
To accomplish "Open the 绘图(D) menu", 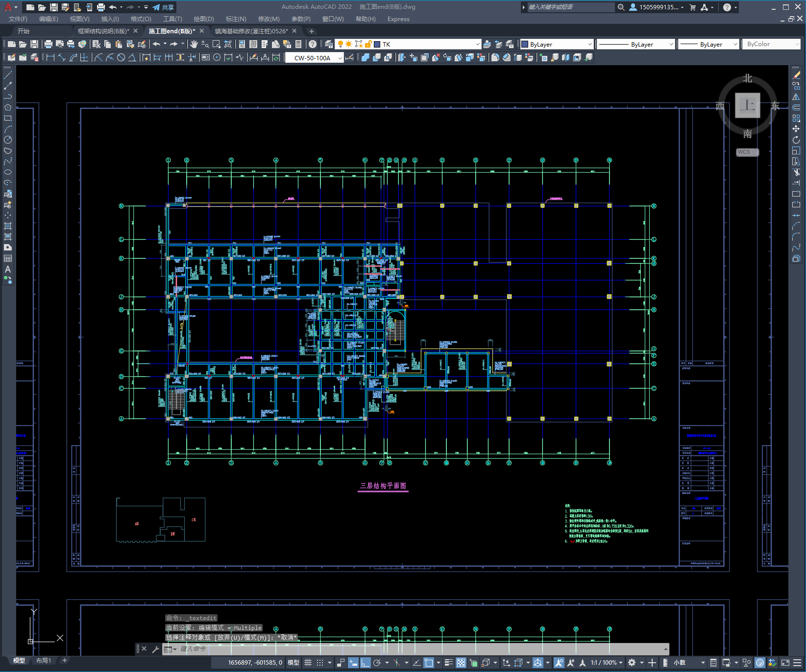I will [x=204, y=19].
